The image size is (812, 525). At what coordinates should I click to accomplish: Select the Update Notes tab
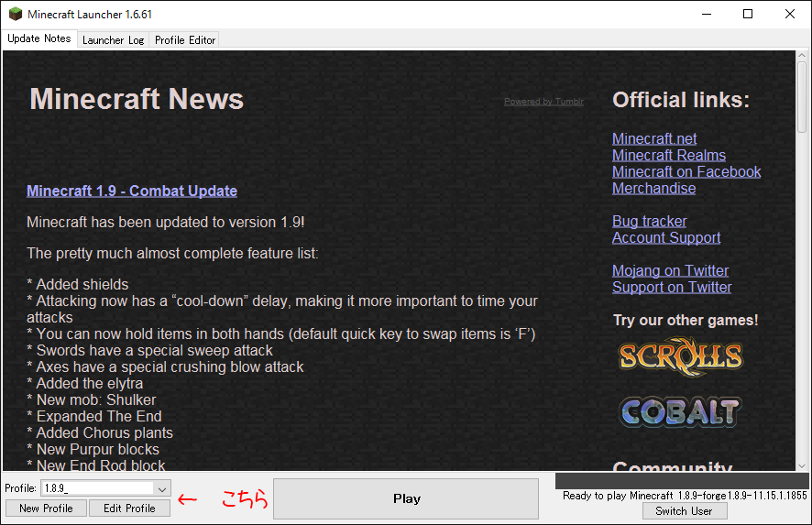[x=38, y=39]
